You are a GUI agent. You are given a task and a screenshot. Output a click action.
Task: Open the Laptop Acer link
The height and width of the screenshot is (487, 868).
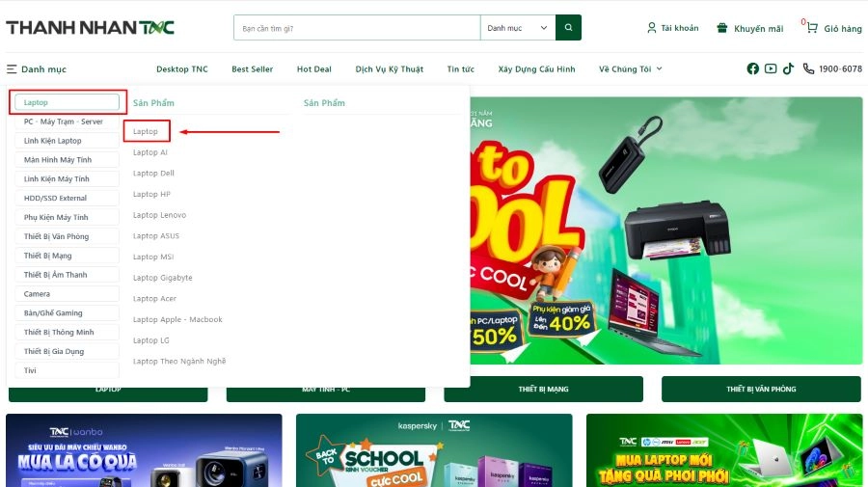click(154, 298)
